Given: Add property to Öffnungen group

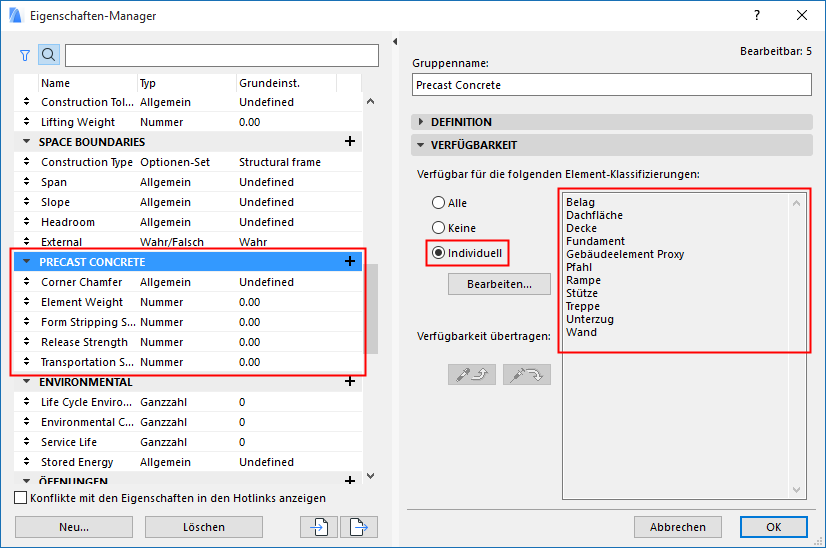Looking at the screenshot, I should click(x=350, y=480).
